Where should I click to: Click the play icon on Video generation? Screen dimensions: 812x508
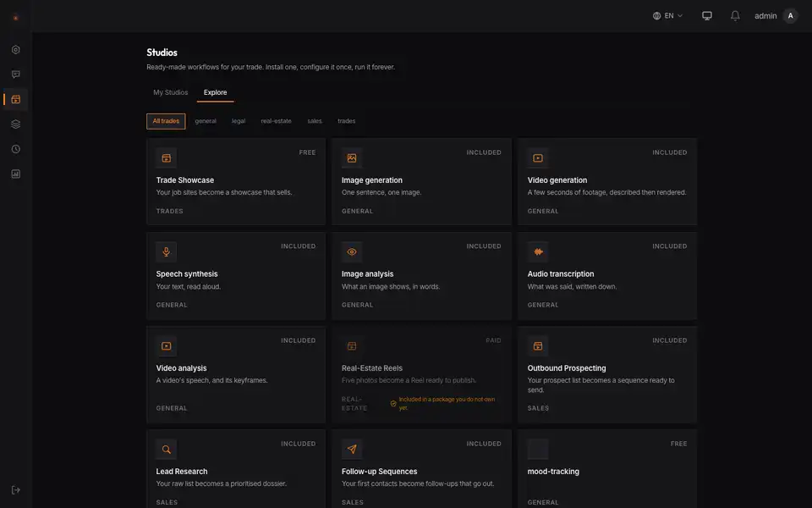coord(538,158)
